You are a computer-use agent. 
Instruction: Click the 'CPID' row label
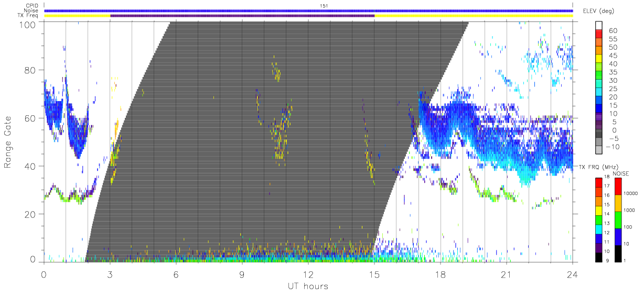(x=33, y=6)
